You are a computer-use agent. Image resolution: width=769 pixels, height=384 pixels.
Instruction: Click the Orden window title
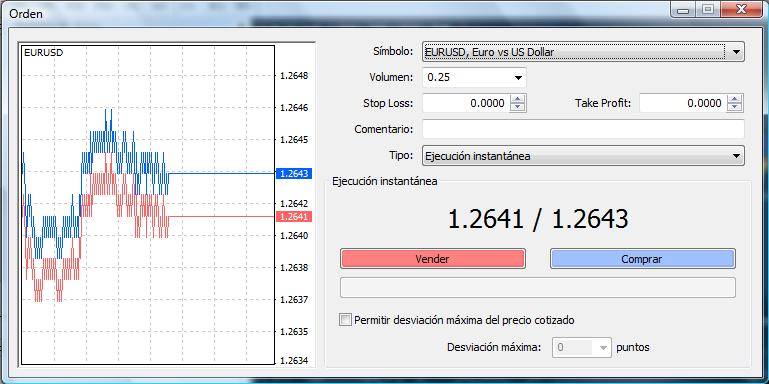point(26,14)
